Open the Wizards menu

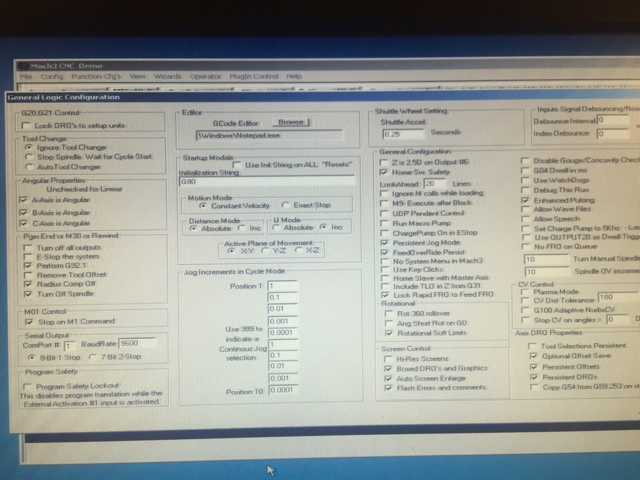pyautogui.click(x=168, y=76)
